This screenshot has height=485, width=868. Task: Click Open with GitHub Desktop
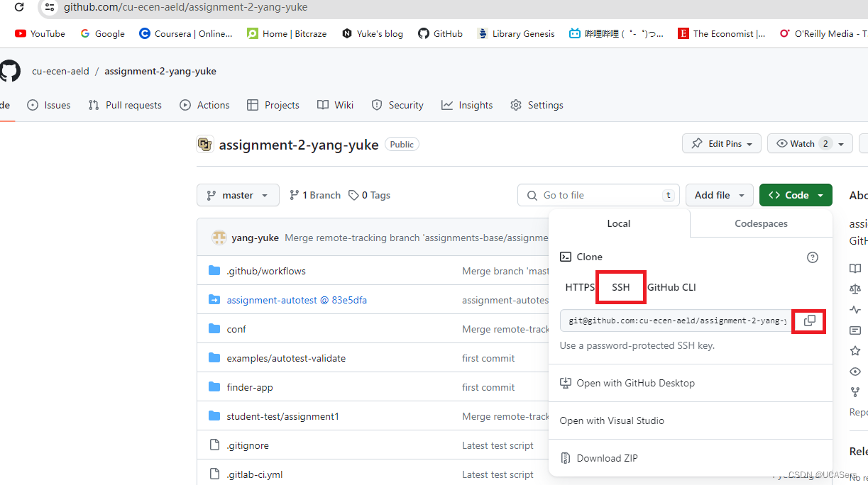coord(634,383)
